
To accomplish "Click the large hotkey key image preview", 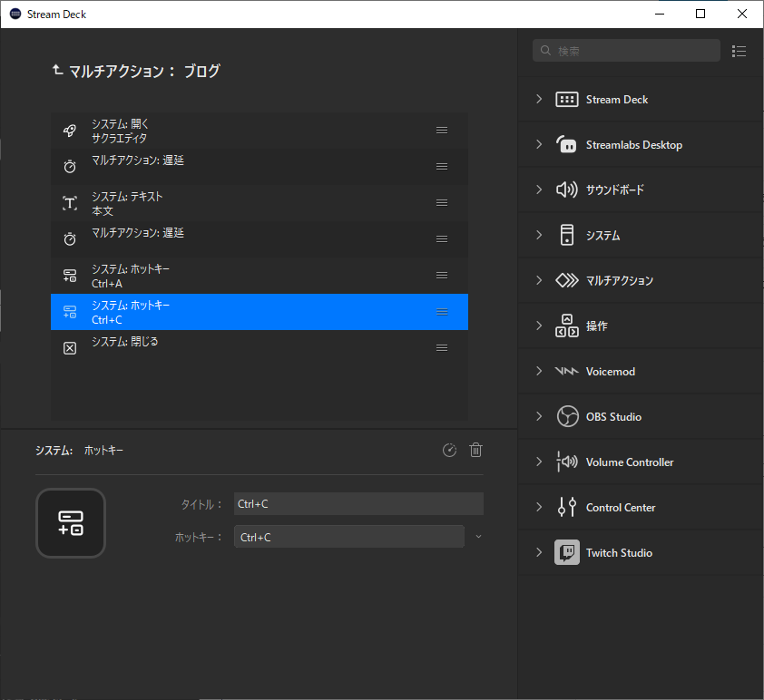I will (71, 523).
